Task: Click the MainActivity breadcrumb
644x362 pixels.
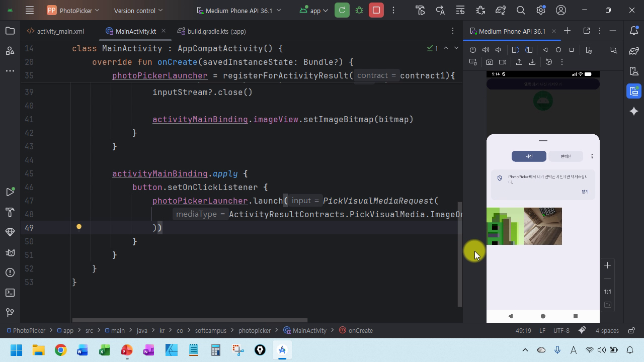Action: click(x=309, y=330)
